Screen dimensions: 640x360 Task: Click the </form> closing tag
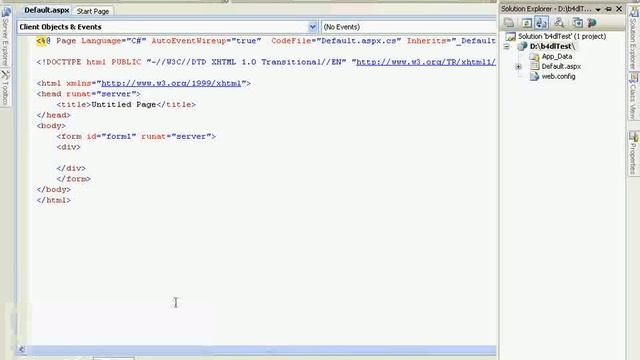tap(73, 179)
